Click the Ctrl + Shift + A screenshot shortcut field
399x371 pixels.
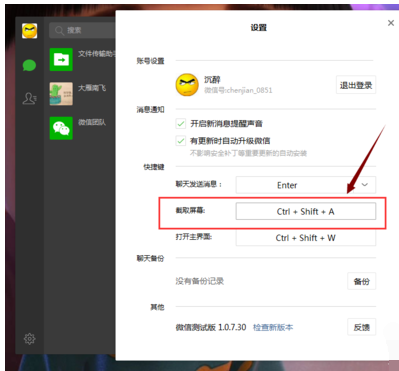306,211
